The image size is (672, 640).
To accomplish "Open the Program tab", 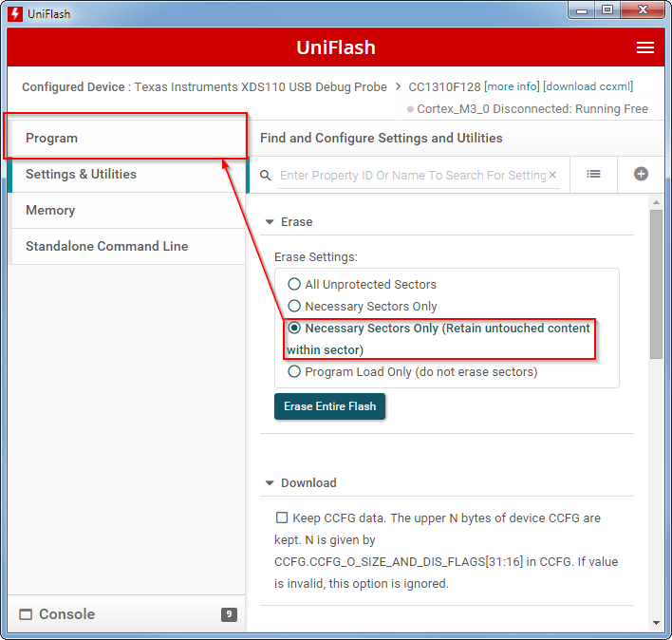I will pyautogui.click(x=51, y=138).
